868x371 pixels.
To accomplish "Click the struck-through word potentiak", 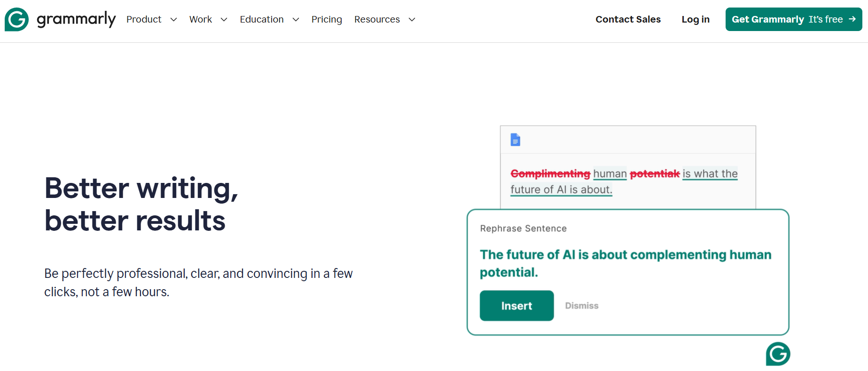I will point(655,174).
